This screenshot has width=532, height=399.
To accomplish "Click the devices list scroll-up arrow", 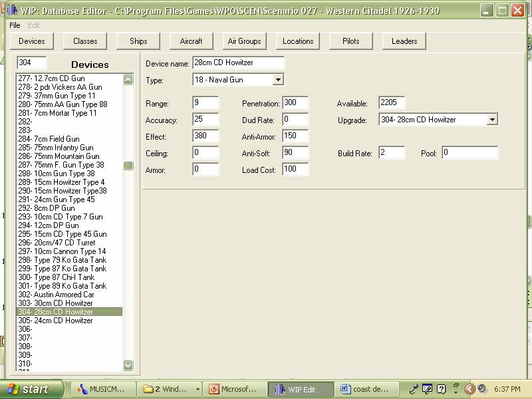I will point(128,80).
